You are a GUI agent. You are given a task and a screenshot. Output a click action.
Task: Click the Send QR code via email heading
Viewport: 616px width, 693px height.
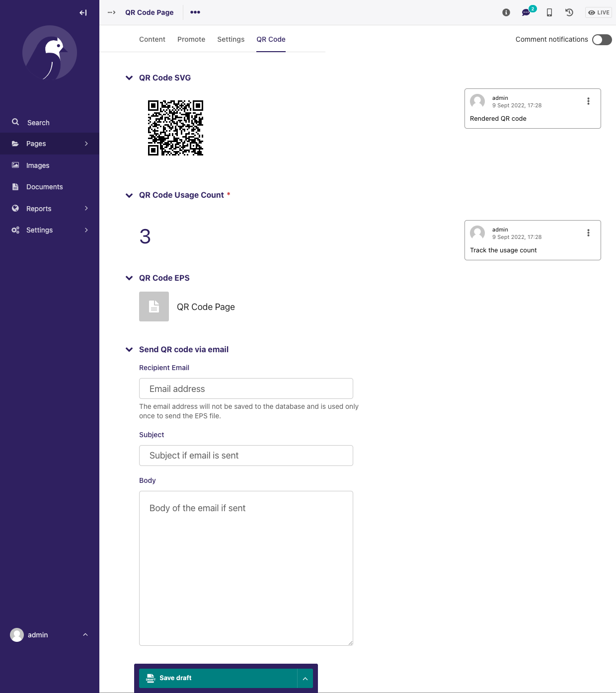184,350
